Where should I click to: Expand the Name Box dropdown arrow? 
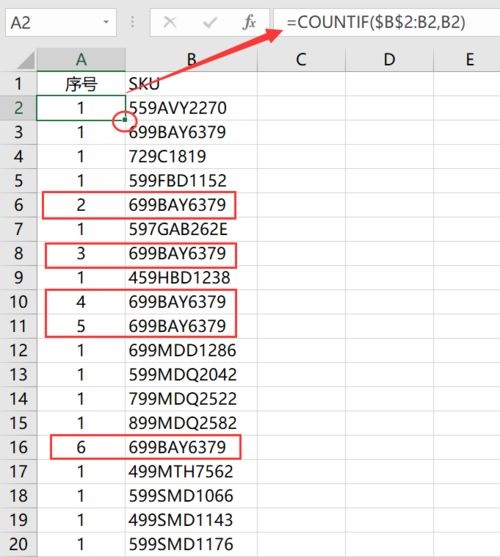pyautogui.click(x=106, y=22)
